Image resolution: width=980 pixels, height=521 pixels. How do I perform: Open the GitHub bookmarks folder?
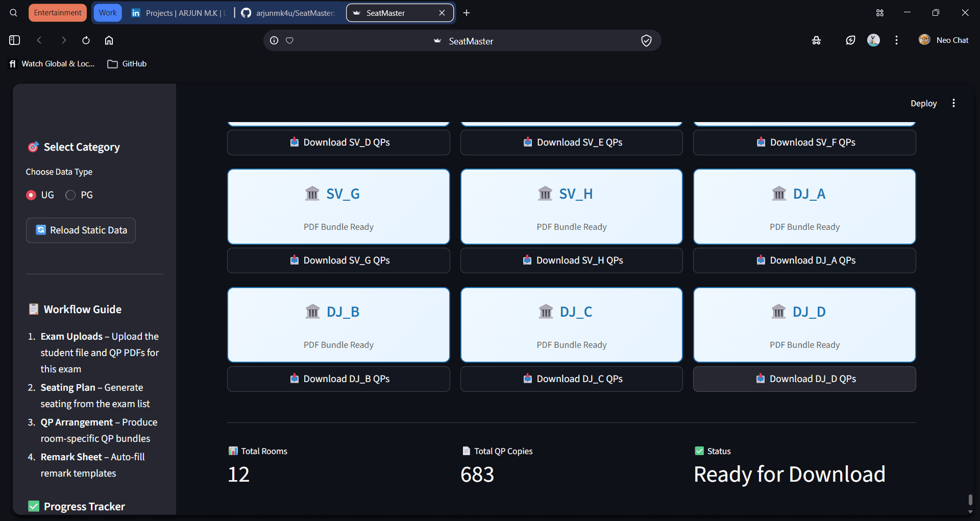tap(127, 64)
